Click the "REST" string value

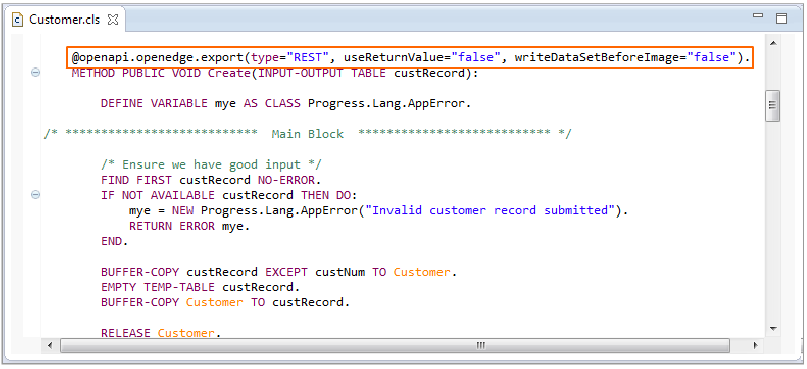point(308,57)
